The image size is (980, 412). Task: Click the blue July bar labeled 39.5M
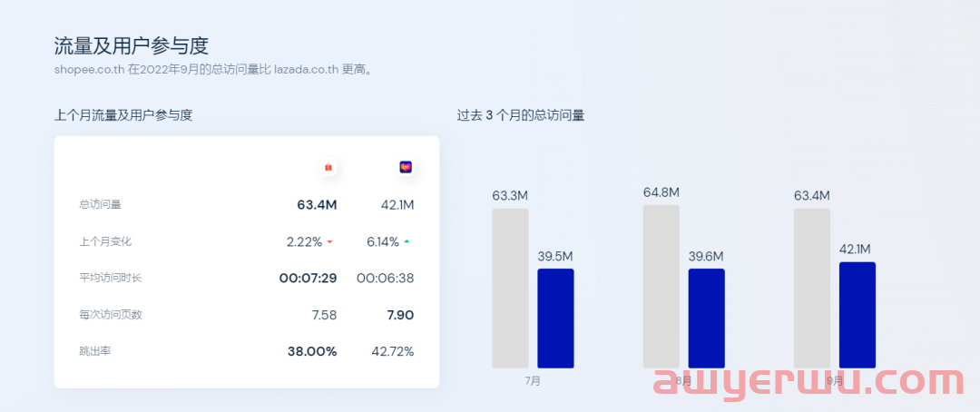pos(555,319)
